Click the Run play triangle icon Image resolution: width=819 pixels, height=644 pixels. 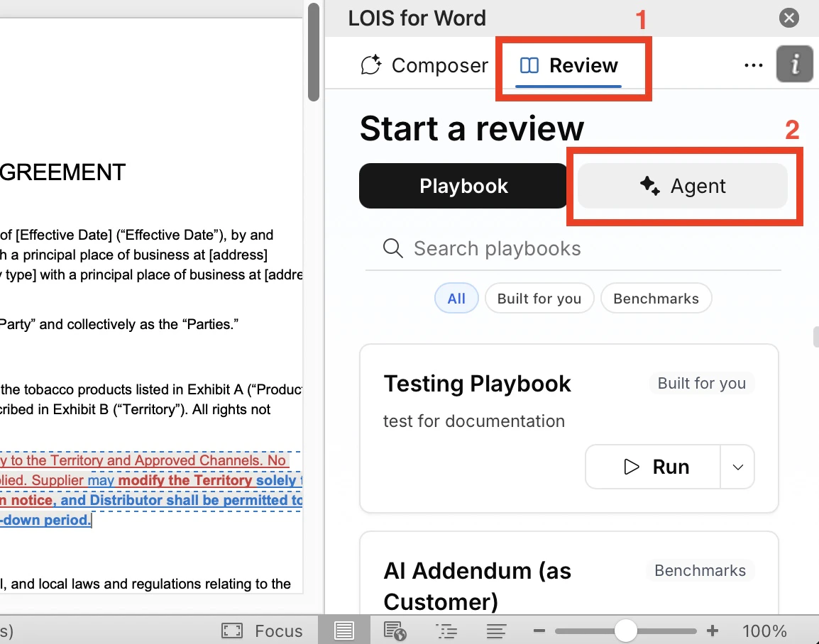pos(632,467)
